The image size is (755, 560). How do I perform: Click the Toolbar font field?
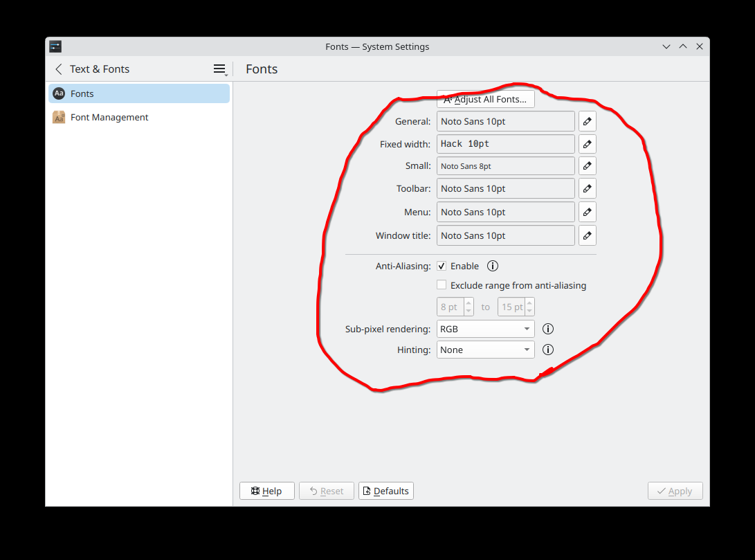click(506, 188)
